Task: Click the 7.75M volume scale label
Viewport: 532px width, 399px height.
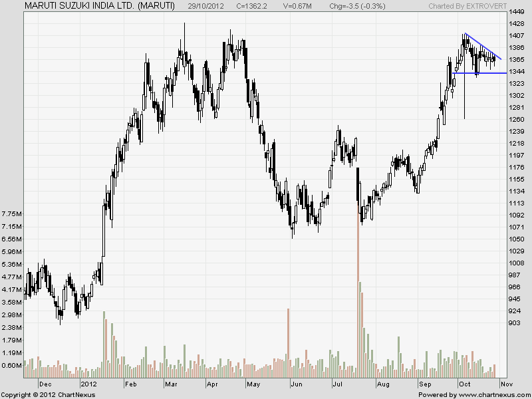Action: [x=12, y=214]
